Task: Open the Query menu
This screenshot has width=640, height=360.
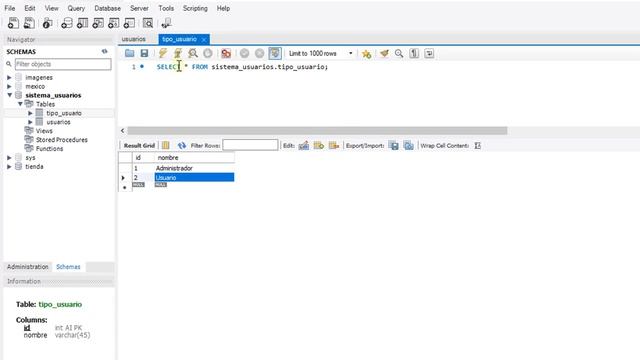Action: 76,8
